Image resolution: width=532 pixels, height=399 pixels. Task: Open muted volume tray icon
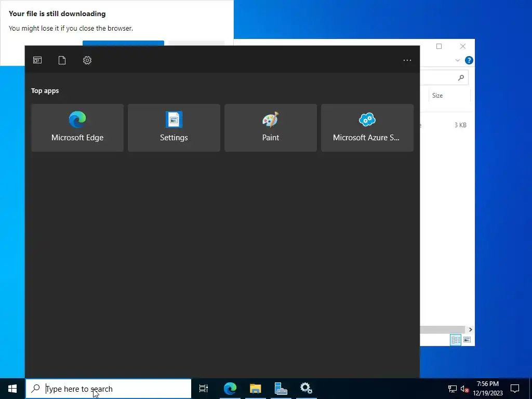464,389
